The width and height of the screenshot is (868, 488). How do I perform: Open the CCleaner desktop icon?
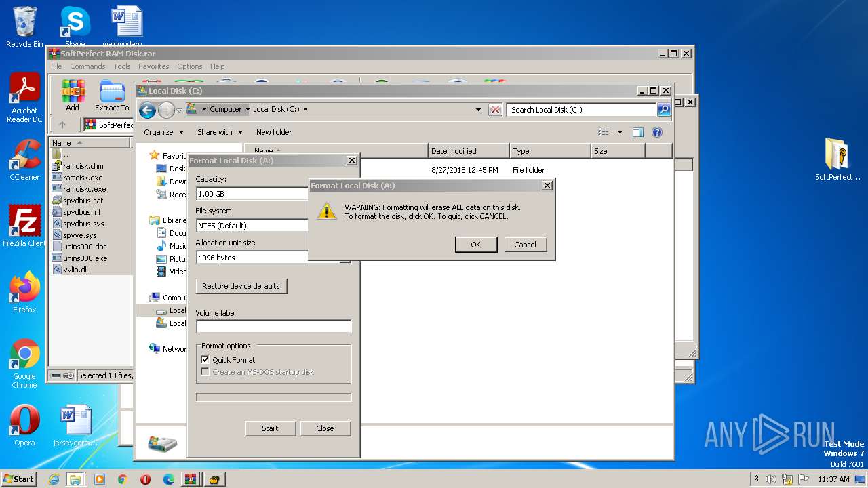[x=24, y=159]
